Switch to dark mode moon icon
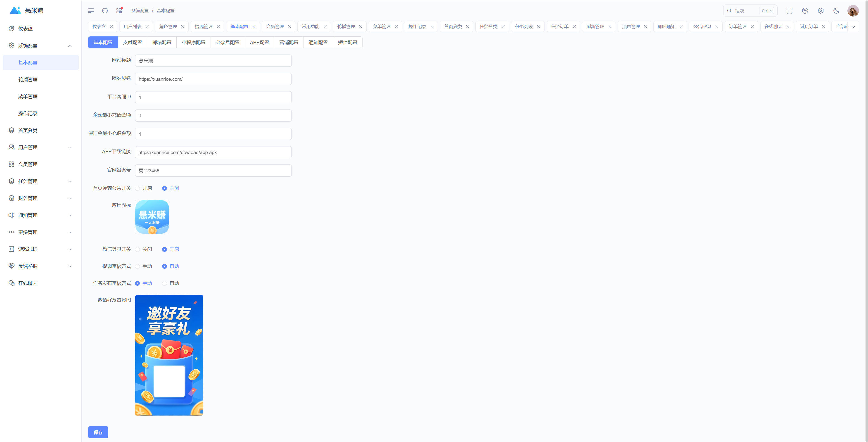The height and width of the screenshot is (442, 868). pos(836,11)
